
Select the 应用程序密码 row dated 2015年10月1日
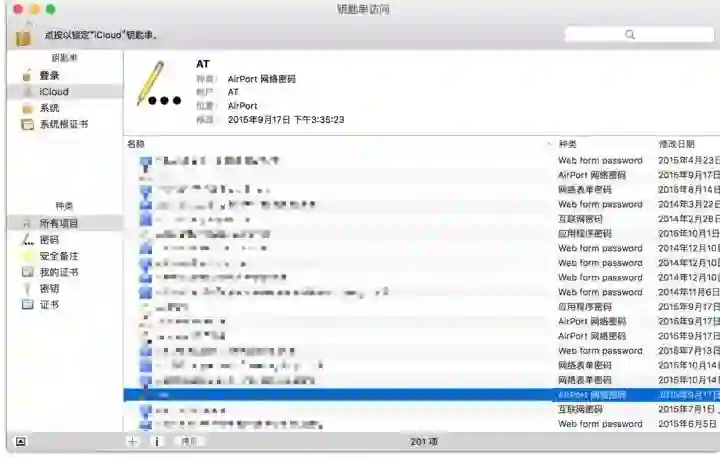tap(422, 234)
